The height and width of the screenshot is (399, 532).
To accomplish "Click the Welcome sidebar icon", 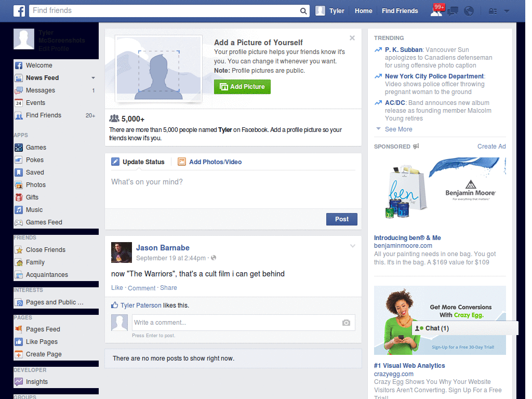I will [19, 65].
